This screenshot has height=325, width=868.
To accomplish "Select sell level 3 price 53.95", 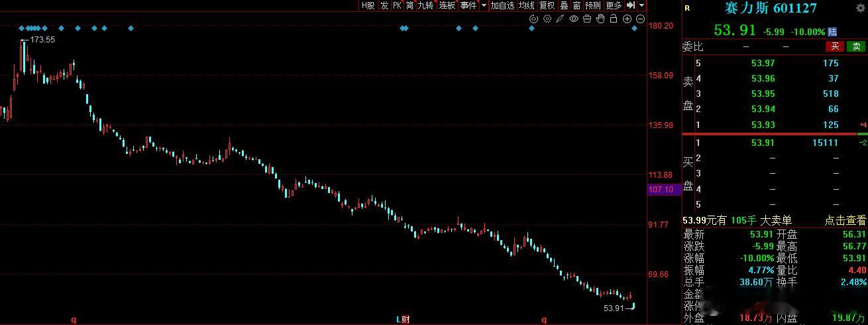I will click(763, 94).
